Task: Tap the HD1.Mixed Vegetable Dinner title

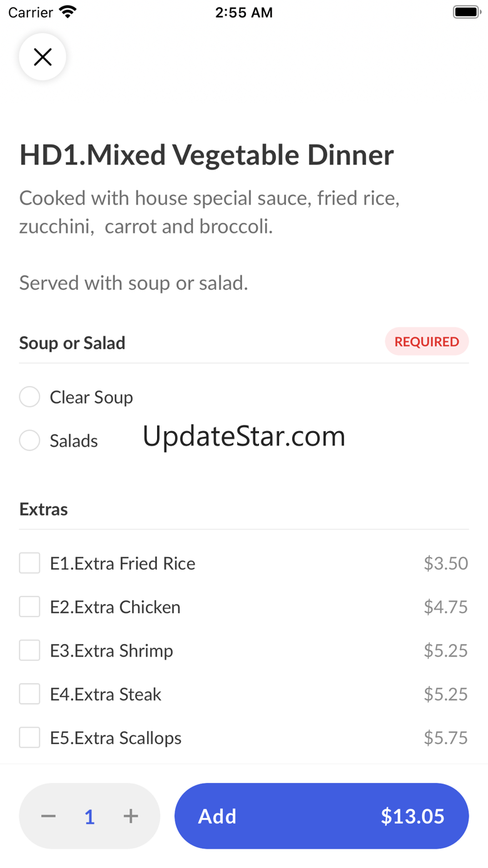Action: (x=207, y=155)
